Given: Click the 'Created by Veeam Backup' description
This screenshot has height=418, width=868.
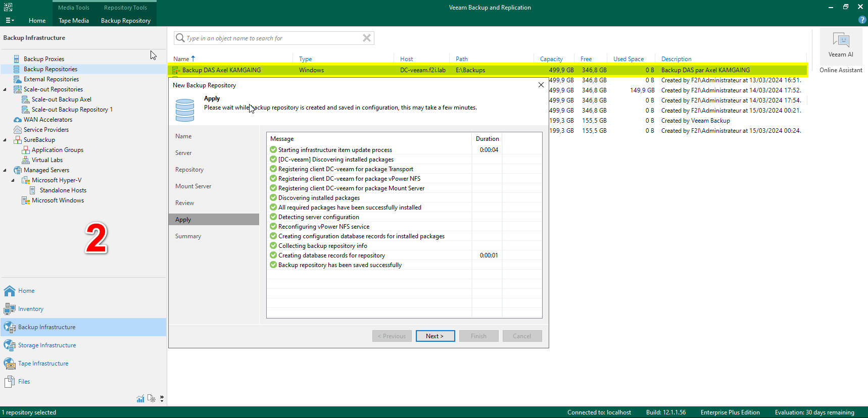Looking at the screenshot, I should (696, 121).
